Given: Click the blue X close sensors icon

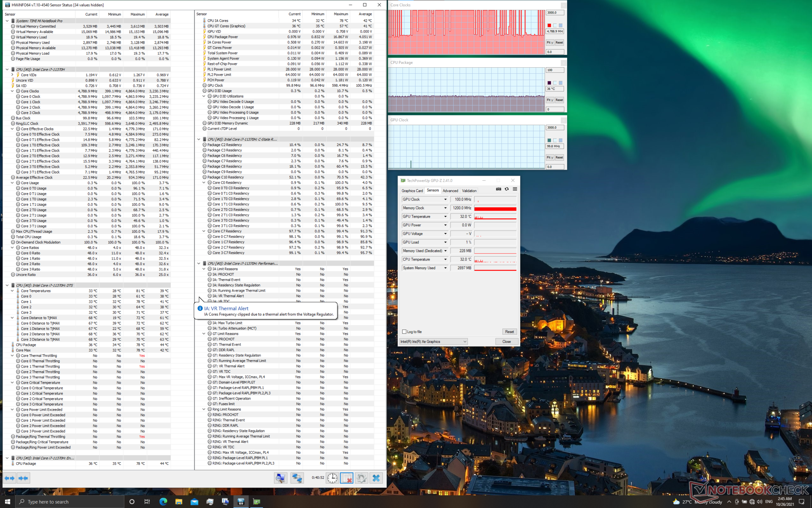Looking at the screenshot, I should (x=376, y=478).
